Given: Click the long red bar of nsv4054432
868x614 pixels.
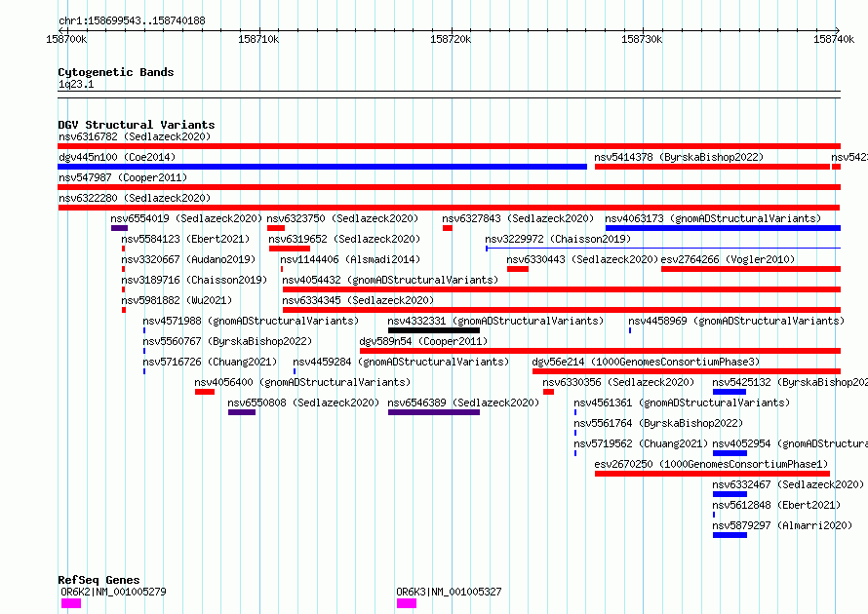Looking at the screenshot, I should pos(562,289).
